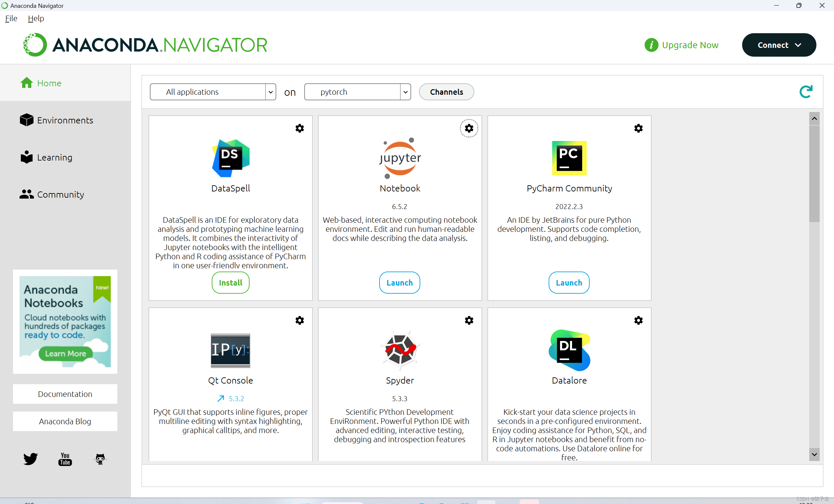Open the Help menu

click(x=36, y=18)
